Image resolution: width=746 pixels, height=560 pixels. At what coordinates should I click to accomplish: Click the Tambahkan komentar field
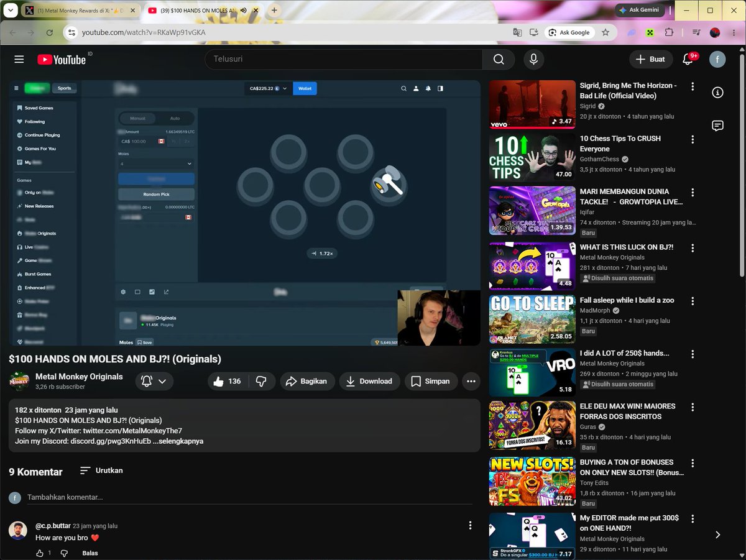pos(249,497)
